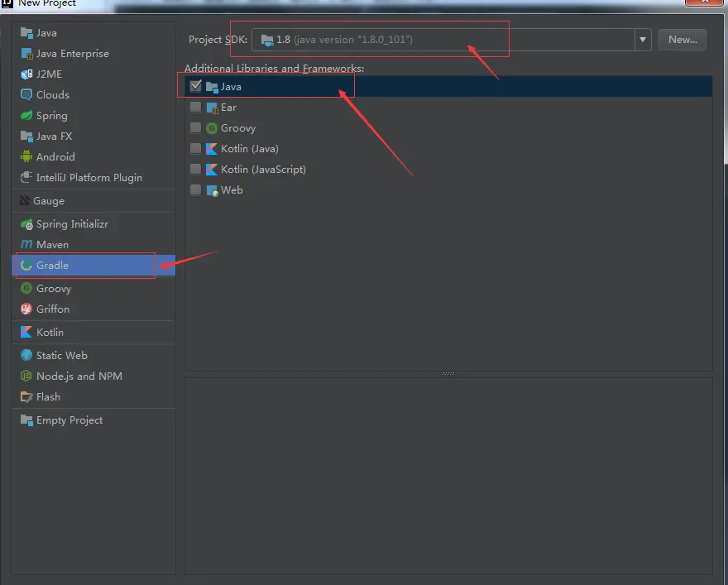Uncheck the Java framework checkbox

coord(195,86)
